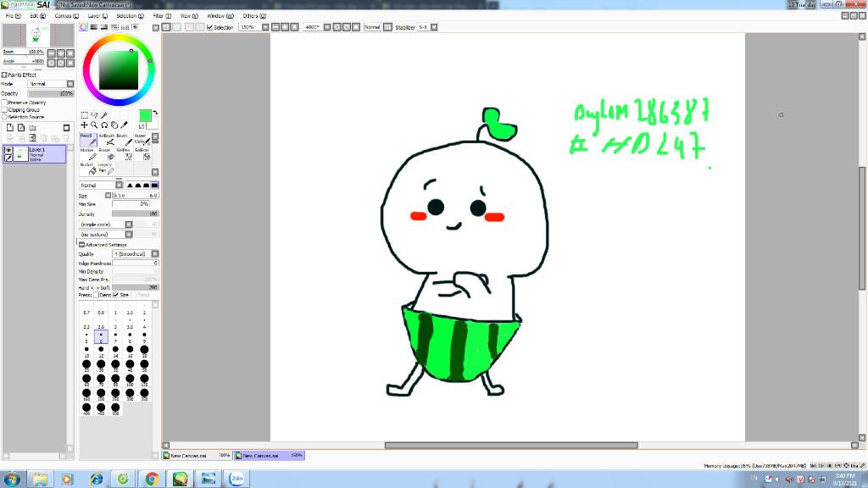Open the File menu
868x488 pixels.
[13, 16]
